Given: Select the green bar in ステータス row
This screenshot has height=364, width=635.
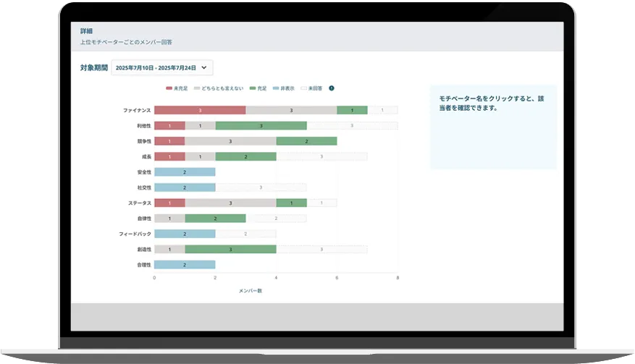Looking at the screenshot, I should (291, 203).
